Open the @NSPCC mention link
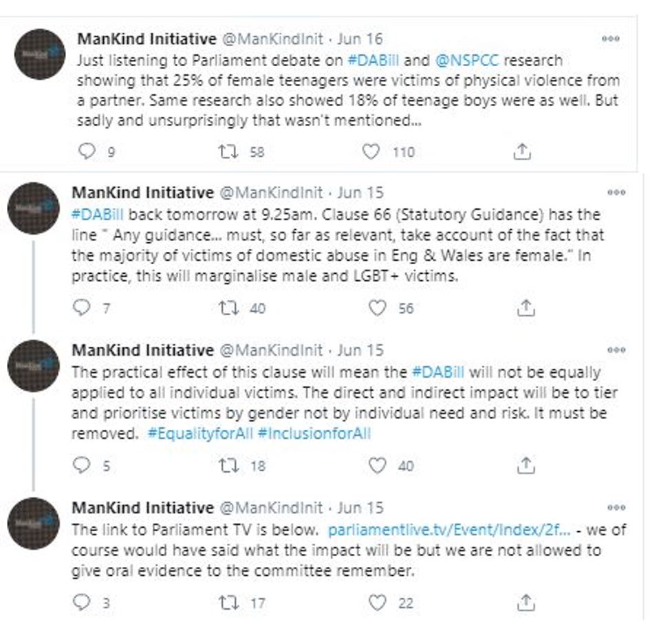670x644 pixels. coord(466,61)
